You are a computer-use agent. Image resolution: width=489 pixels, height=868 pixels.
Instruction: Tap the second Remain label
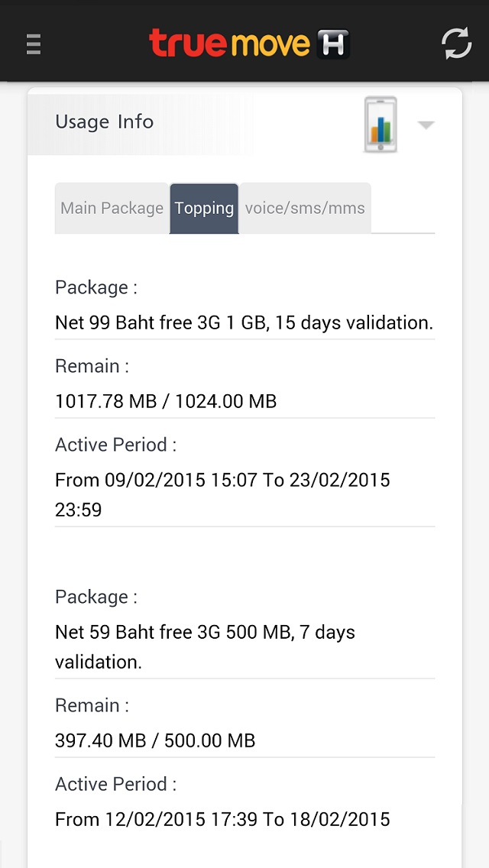(92, 706)
